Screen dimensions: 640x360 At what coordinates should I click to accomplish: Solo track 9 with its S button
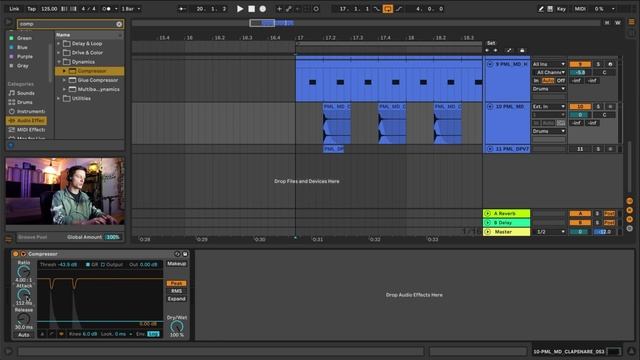coord(598,64)
